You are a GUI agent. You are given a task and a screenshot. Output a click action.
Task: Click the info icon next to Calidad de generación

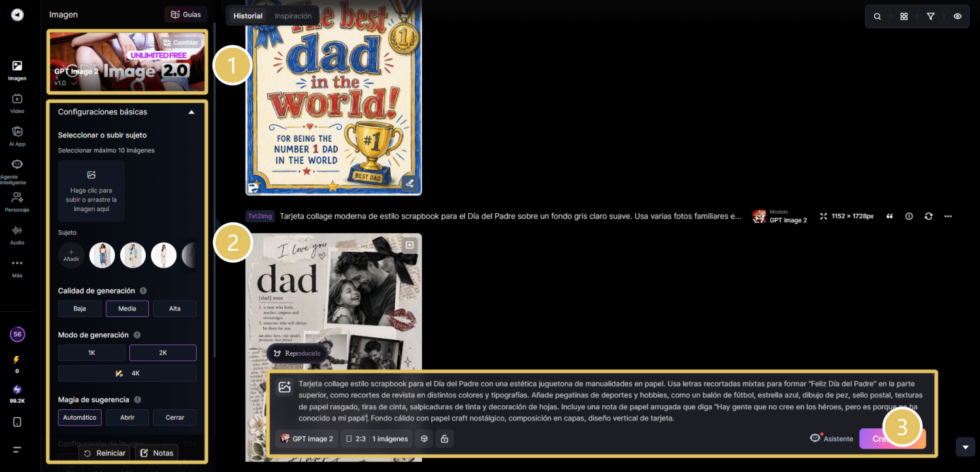click(x=143, y=291)
